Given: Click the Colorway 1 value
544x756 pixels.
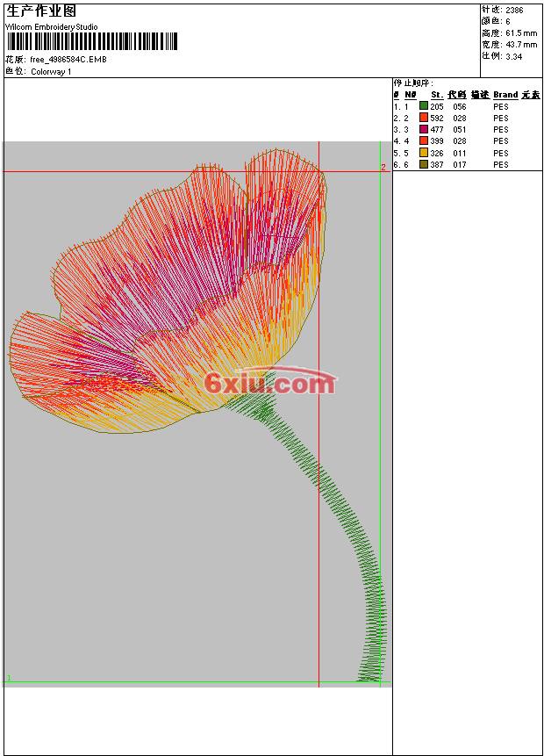Looking at the screenshot, I should [51, 72].
